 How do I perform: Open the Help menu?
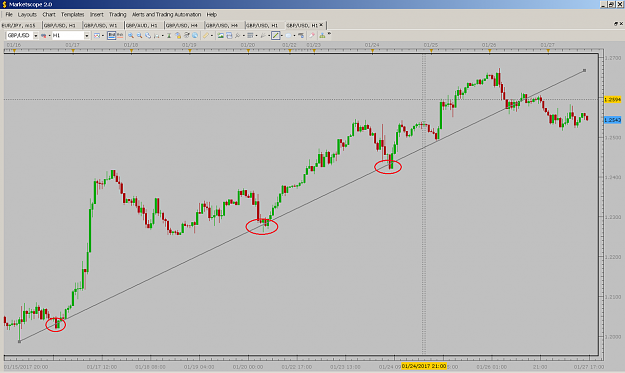pos(212,14)
